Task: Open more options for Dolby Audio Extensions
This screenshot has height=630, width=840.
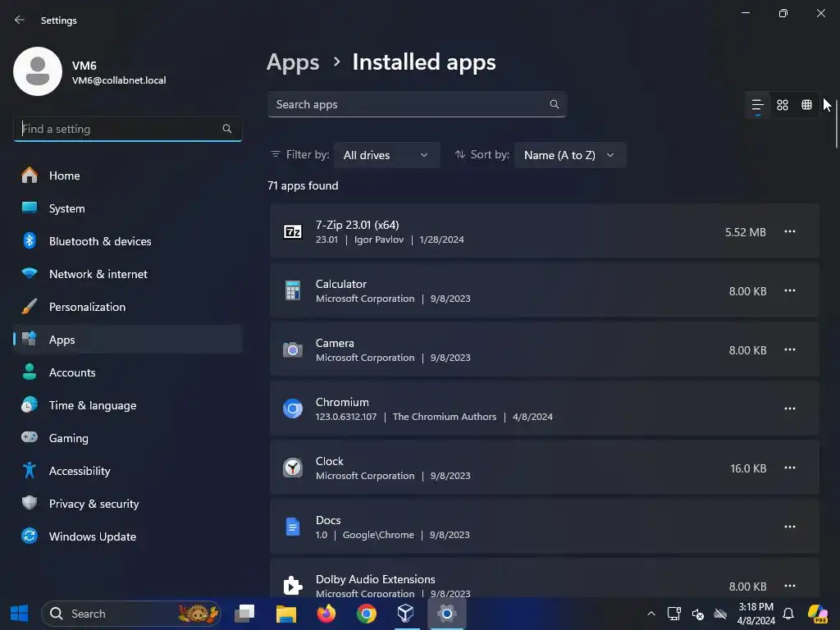Action: tap(790, 586)
